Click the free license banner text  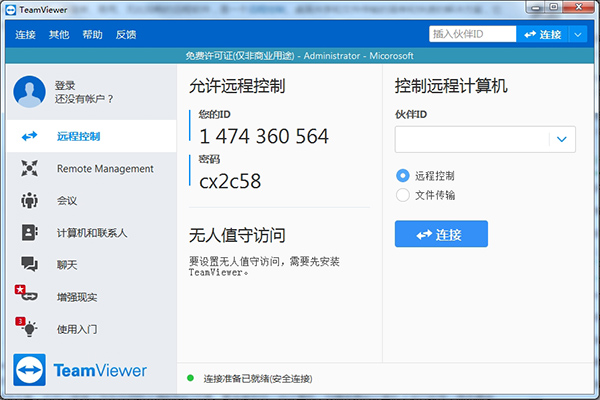tap(300, 56)
